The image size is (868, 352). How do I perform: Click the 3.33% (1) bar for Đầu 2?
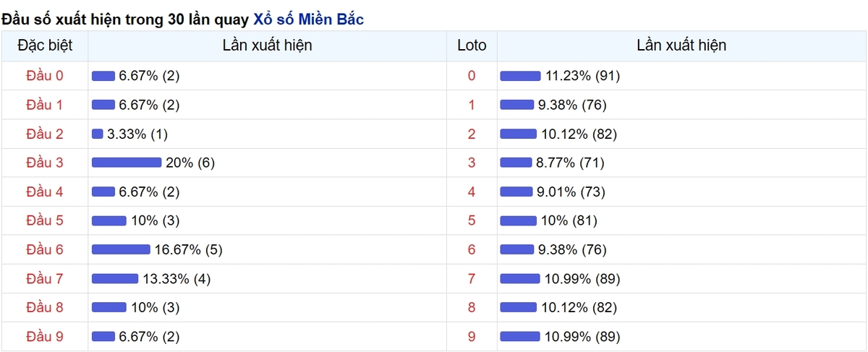coord(98,134)
